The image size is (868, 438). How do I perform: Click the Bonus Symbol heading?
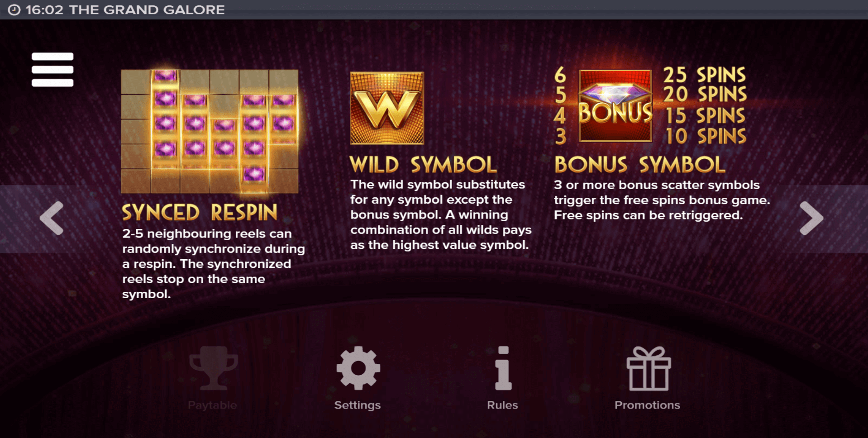(x=640, y=165)
